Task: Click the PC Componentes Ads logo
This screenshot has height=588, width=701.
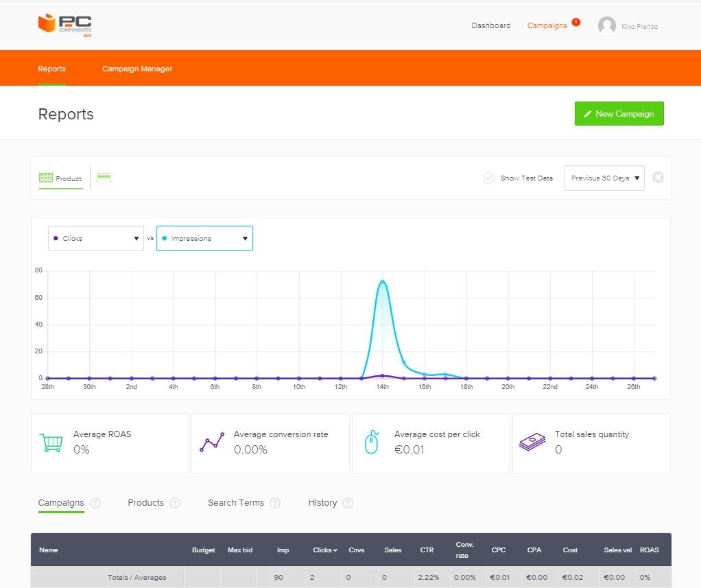Action: (65, 25)
